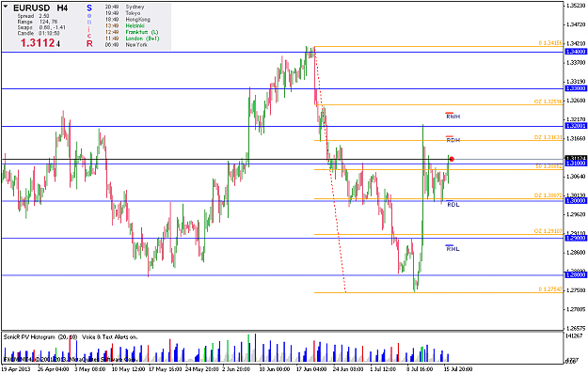
Task: Select the 1.3400 blue price label
Action: click(x=575, y=52)
